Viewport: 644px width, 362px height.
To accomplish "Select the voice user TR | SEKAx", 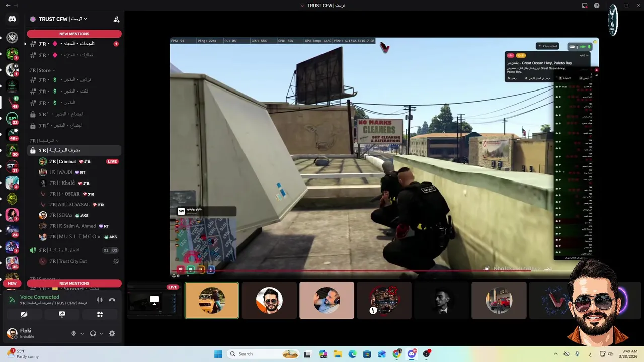I will [75, 215].
